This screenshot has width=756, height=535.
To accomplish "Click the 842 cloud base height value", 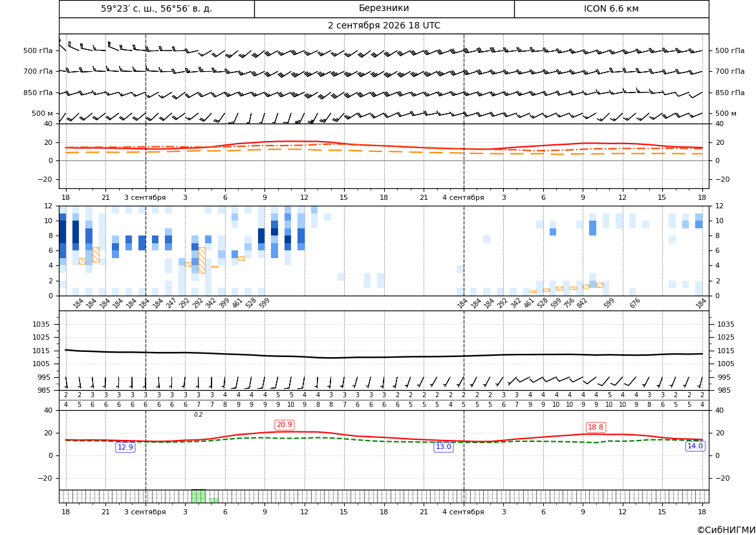I will click(582, 303).
